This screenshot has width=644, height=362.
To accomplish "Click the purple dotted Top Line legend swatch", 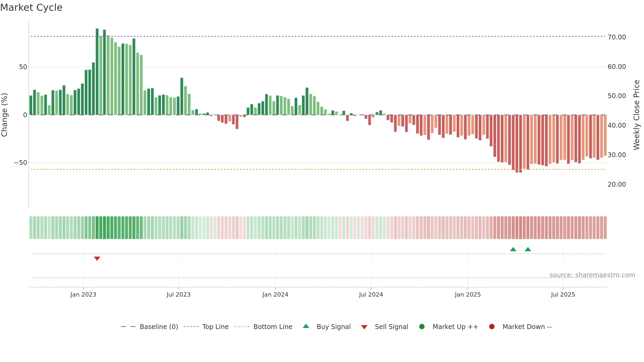I will pyautogui.click(x=191, y=327).
